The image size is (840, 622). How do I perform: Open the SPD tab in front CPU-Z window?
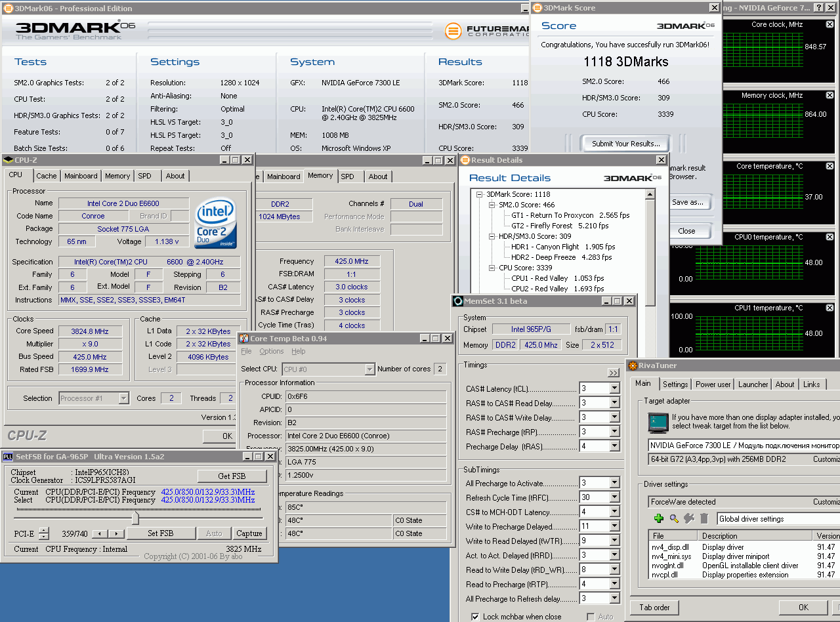pyautogui.click(x=144, y=176)
